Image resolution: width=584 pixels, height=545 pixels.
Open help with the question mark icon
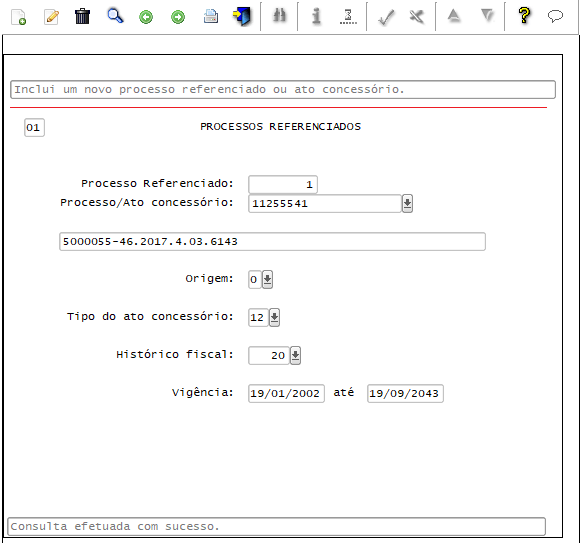(524, 15)
